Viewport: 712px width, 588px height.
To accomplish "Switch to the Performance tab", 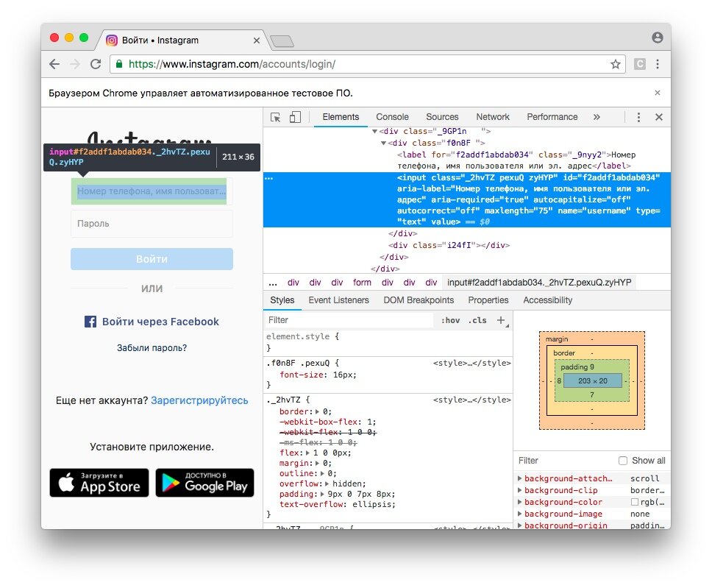I will click(x=552, y=117).
